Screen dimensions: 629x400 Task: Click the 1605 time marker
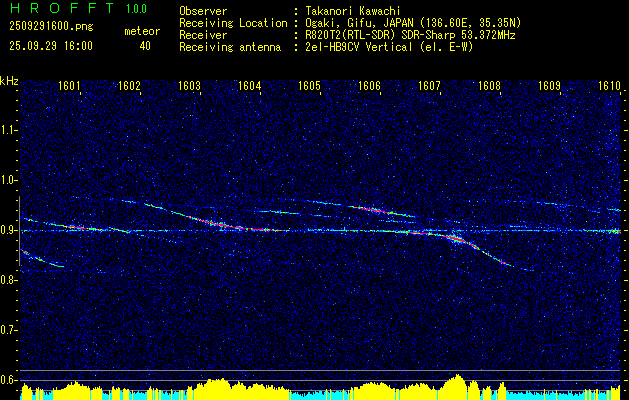309,85
